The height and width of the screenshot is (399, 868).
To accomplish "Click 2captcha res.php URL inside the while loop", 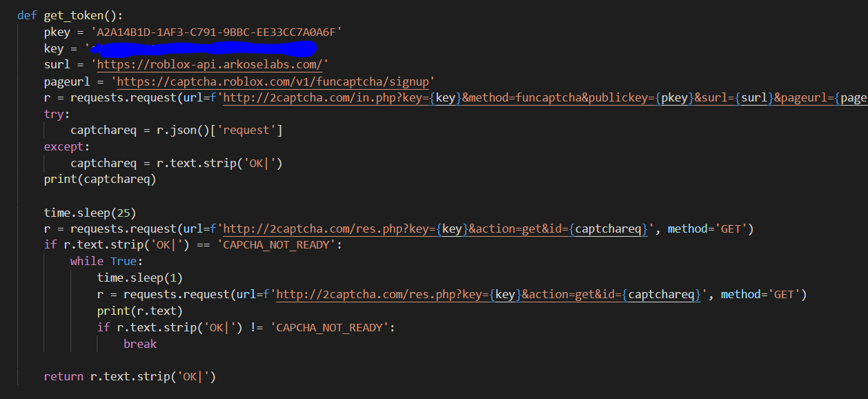I will tap(489, 295).
